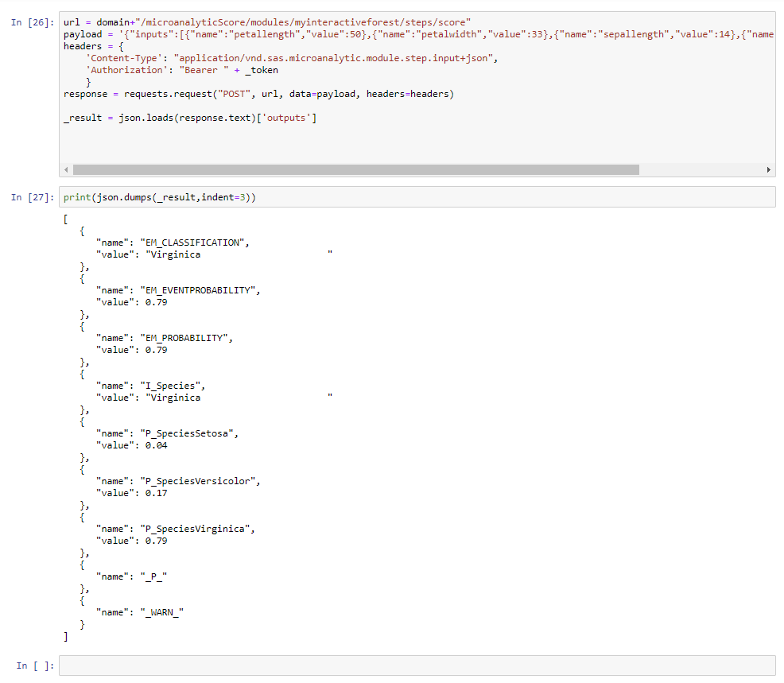The image size is (784, 683).
Task: Click the "EM_CLASSIFICATION" output text
Action: [x=199, y=243]
